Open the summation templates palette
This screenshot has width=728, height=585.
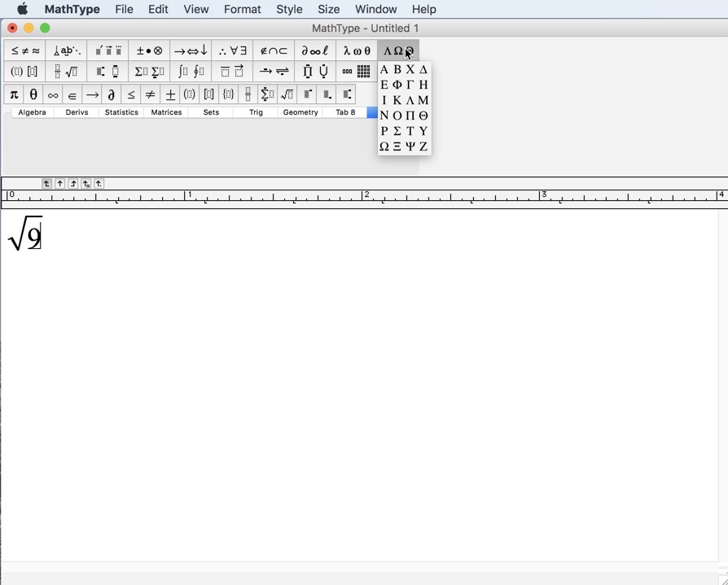pyautogui.click(x=149, y=71)
